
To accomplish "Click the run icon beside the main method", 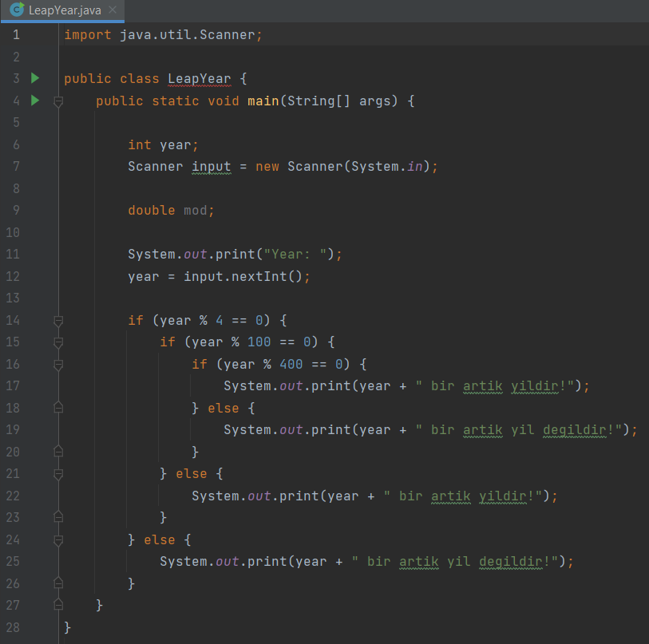I will (34, 101).
